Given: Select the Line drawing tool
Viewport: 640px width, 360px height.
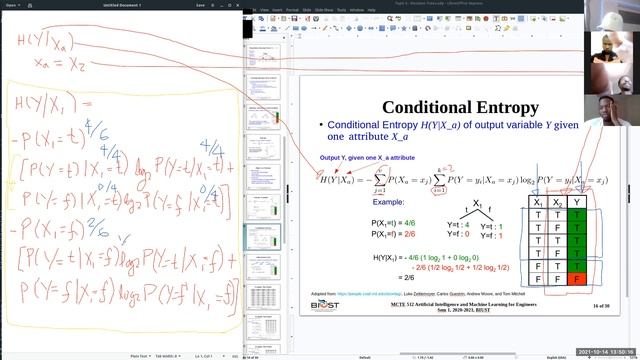Looking at the screenshot, I should click(x=287, y=28).
